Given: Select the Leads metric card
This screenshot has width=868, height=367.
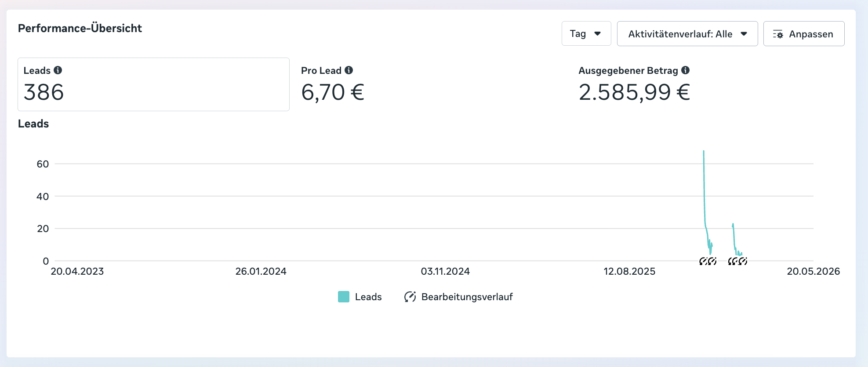Looking at the screenshot, I should [153, 84].
